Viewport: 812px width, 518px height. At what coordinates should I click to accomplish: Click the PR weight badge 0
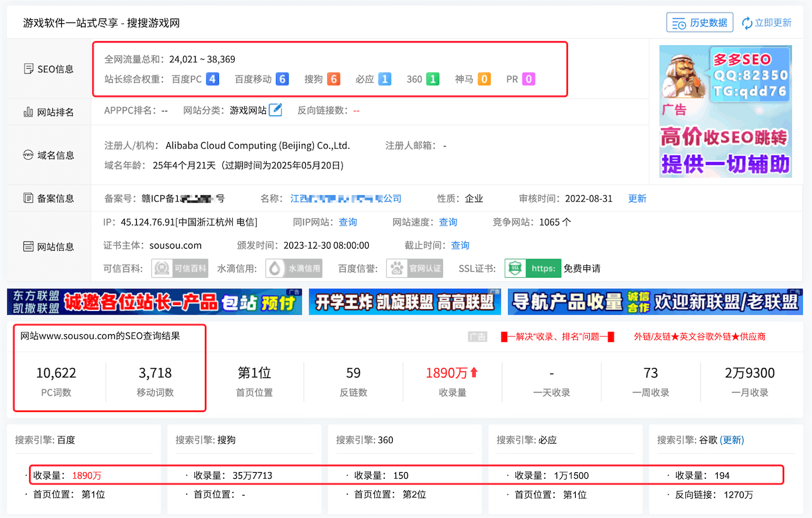pyautogui.click(x=529, y=79)
